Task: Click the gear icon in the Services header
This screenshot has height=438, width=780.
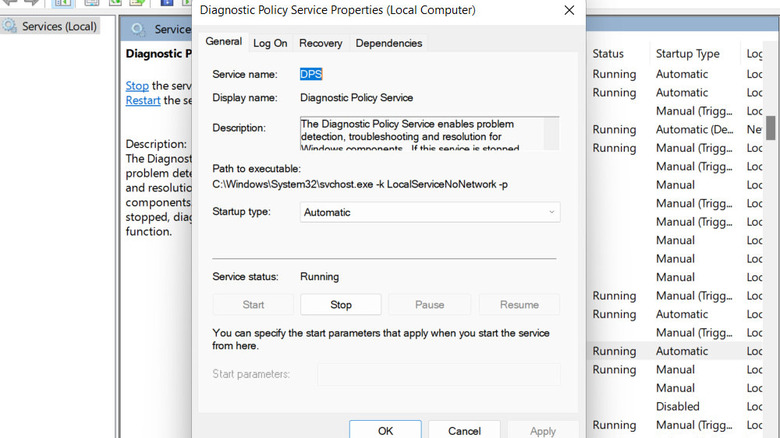Action: click(x=137, y=30)
